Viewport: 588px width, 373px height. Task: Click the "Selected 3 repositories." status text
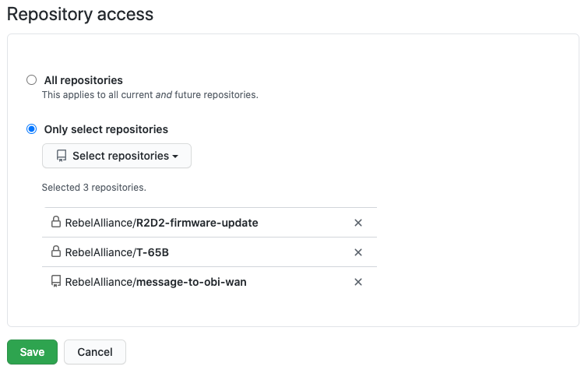(94, 188)
